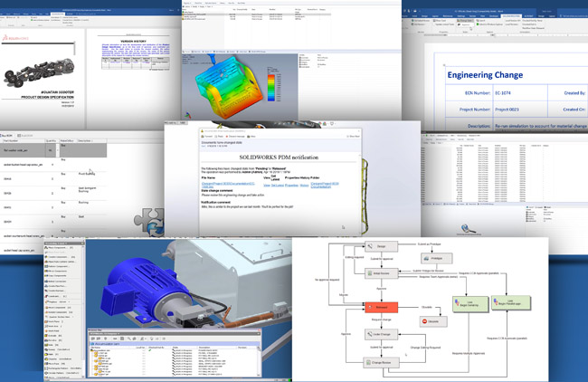Click the stress color legend in the simulation view
Viewport: 588px width, 382px height.
click(x=270, y=88)
